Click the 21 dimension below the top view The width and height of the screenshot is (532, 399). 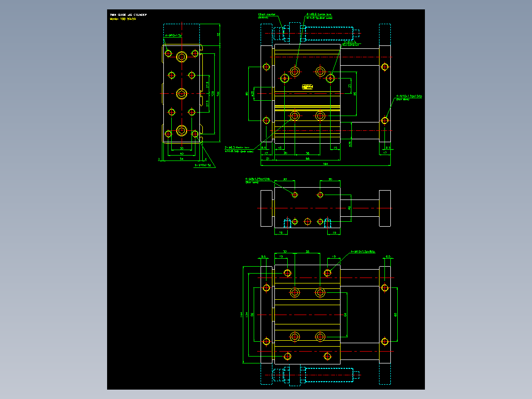coord(267,159)
